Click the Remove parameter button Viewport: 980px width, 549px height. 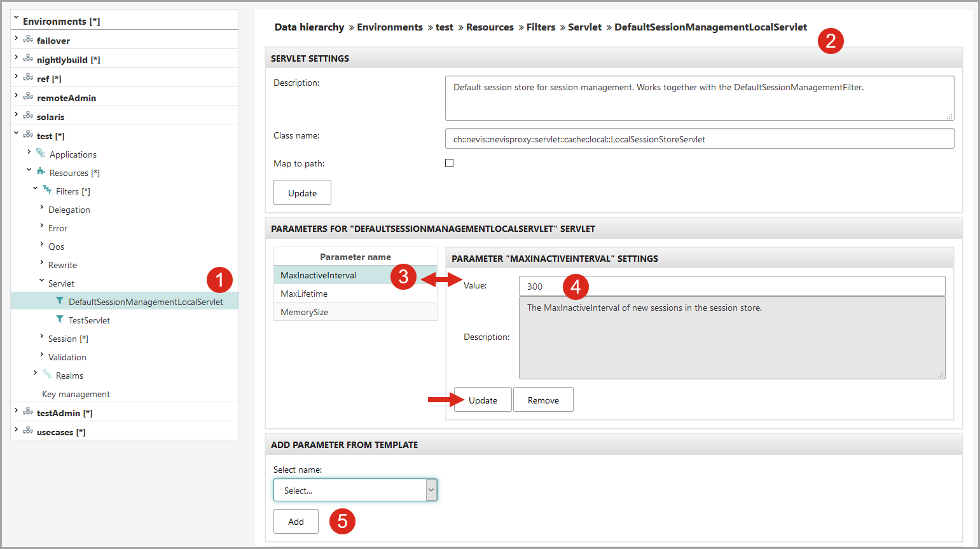click(x=543, y=400)
